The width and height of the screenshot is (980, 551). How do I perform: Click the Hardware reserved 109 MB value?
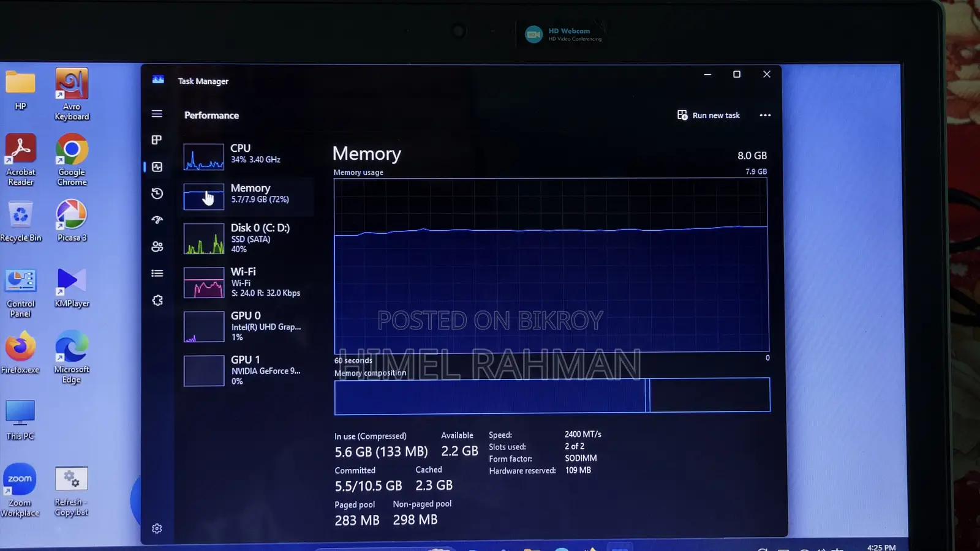click(578, 470)
